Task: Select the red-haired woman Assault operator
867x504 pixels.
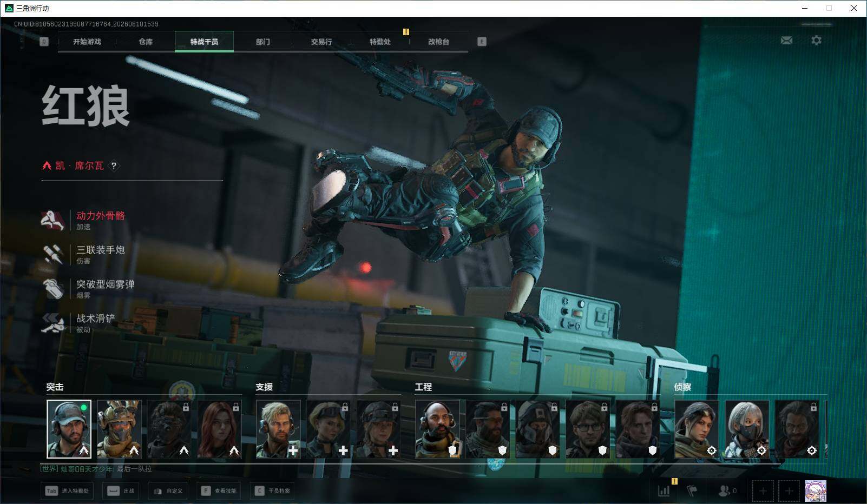Action: (219, 429)
